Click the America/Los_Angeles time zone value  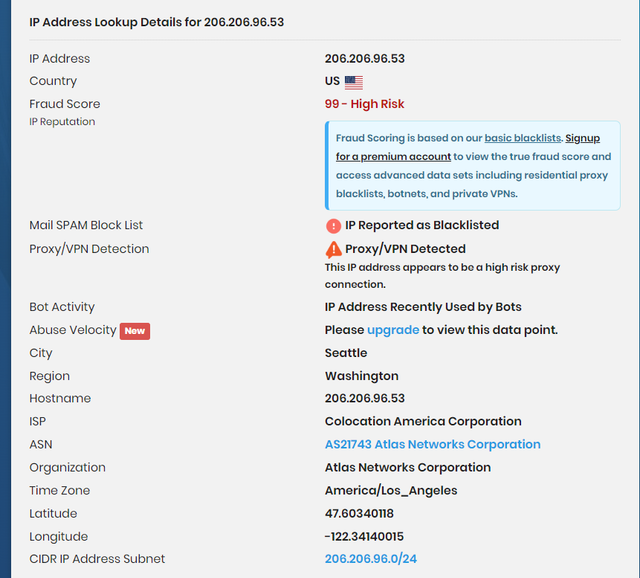click(391, 490)
